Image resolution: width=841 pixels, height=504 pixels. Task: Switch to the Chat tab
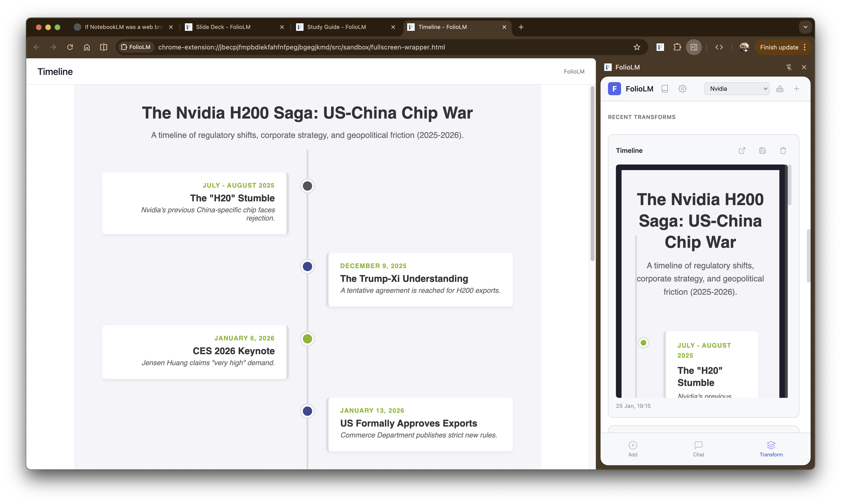click(x=698, y=449)
